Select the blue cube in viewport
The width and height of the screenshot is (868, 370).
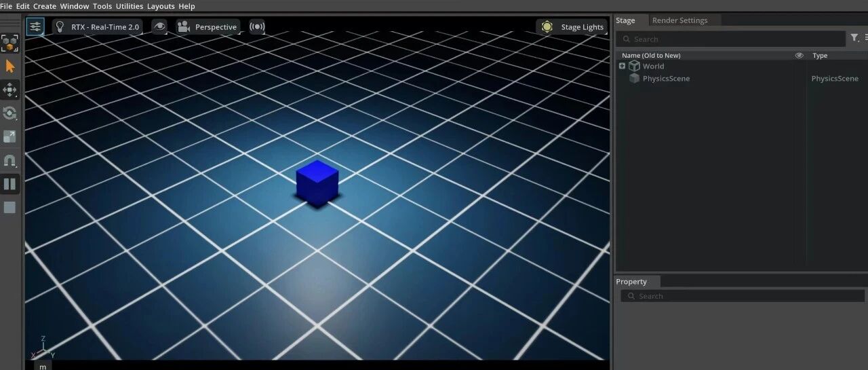click(317, 183)
